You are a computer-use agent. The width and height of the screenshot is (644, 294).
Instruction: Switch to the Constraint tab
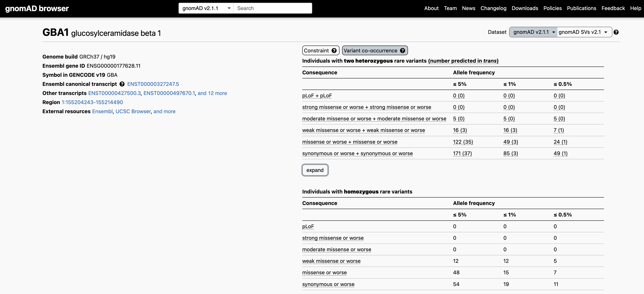(x=316, y=51)
